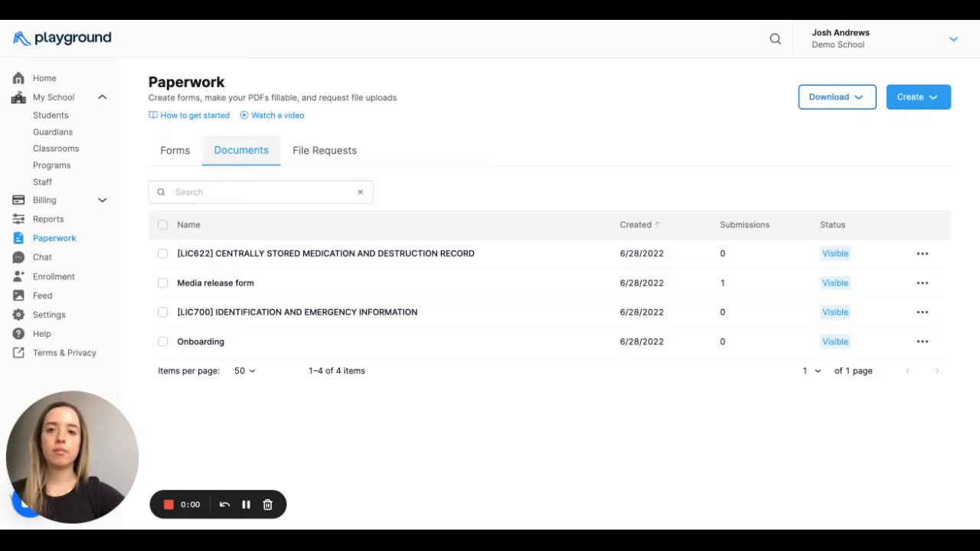Click the Reports sliders icon
This screenshot has width=980, height=551.
(18, 219)
